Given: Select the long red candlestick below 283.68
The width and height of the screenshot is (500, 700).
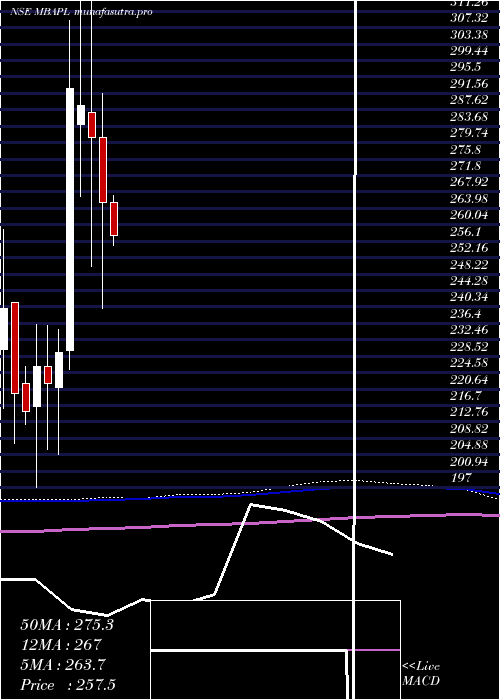Looking at the screenshot, I should (103, 170).
